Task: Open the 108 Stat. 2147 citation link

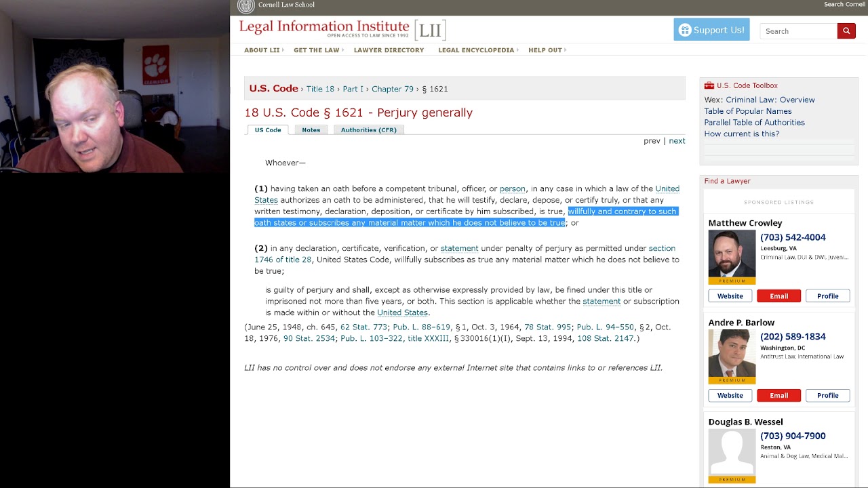Action: [x=606, y=338]
